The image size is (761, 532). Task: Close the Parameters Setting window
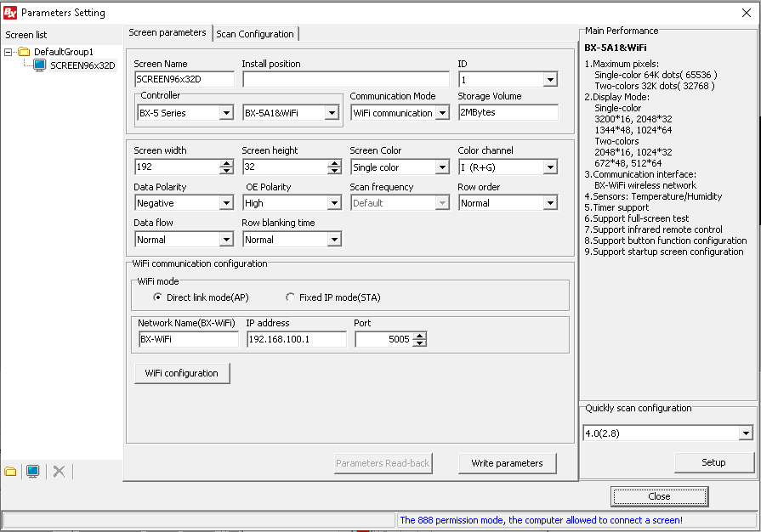pos(747,13)
